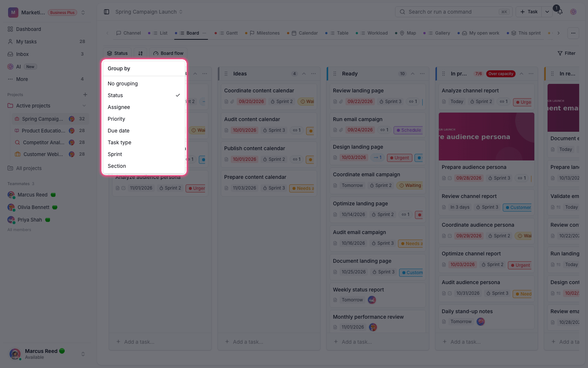The image size is (588, 368).
Task: Group board by Task type
Action: (x=144, y=142)
